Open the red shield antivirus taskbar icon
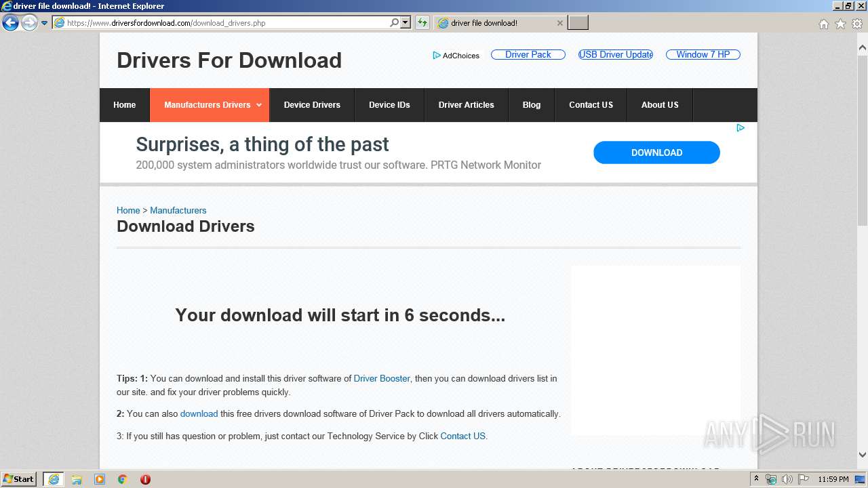This screenshot has height=488, width=868. point(145,479)
